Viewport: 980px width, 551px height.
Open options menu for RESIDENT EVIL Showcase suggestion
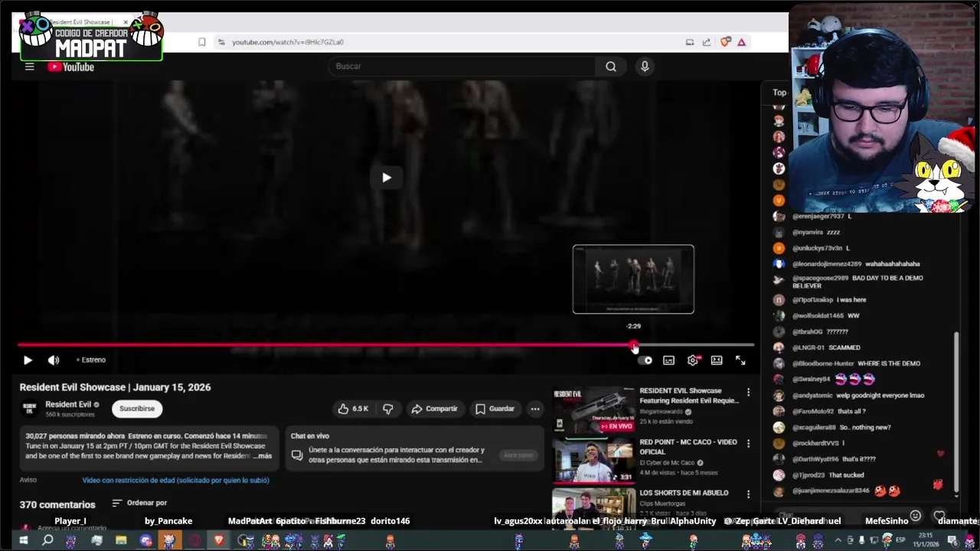[x=748, y=393]
